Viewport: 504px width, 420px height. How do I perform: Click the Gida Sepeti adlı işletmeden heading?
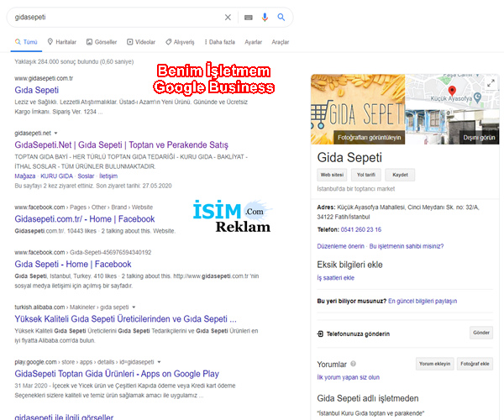pos(368,398)
